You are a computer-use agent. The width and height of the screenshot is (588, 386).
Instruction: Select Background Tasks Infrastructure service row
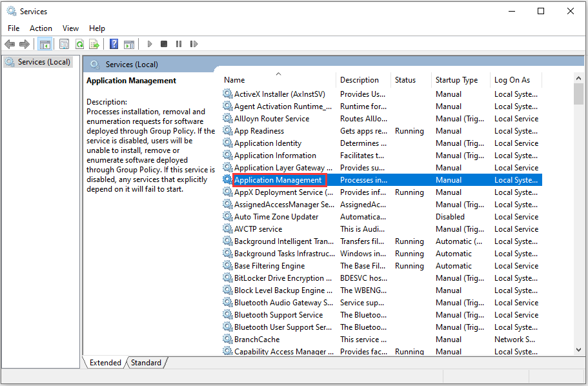tap(381, 253)
